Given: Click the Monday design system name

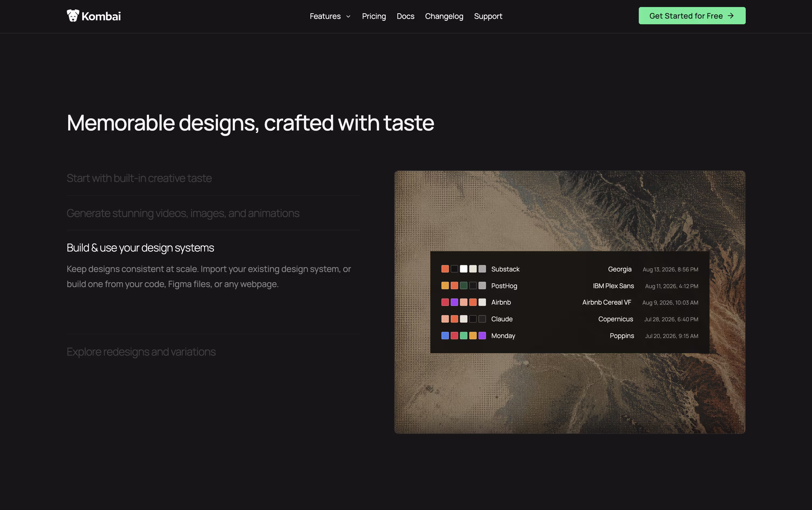Looking at the screenshot, I should (x=503, y=336).
